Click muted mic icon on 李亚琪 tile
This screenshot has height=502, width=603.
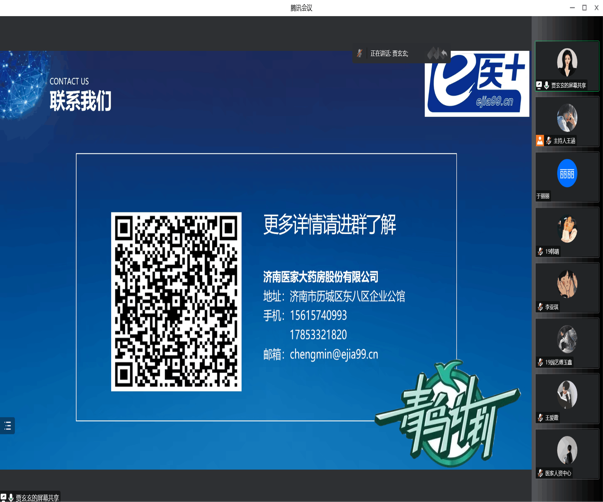pos(541,307)
